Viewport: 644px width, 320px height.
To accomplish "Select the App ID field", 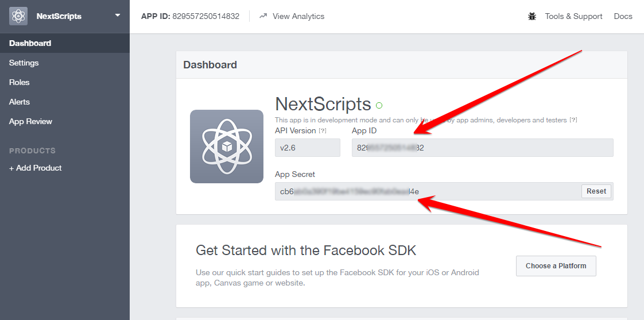I will click(483, 148).
